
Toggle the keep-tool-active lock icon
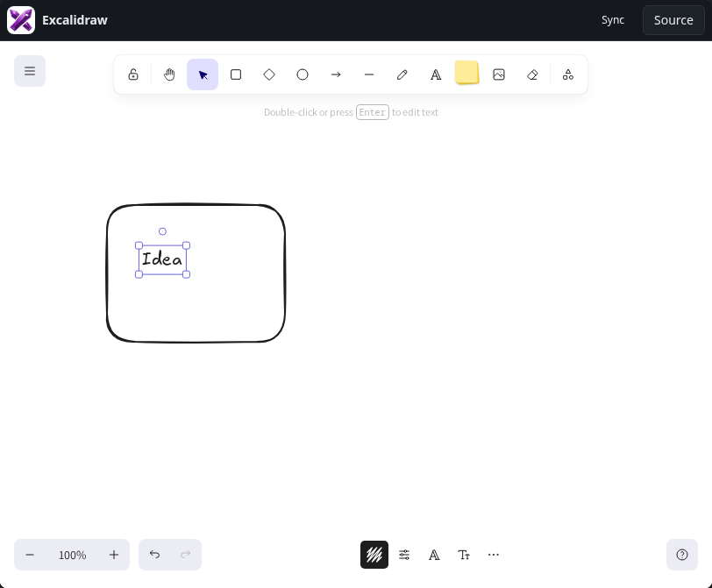(x=133, y=74)
